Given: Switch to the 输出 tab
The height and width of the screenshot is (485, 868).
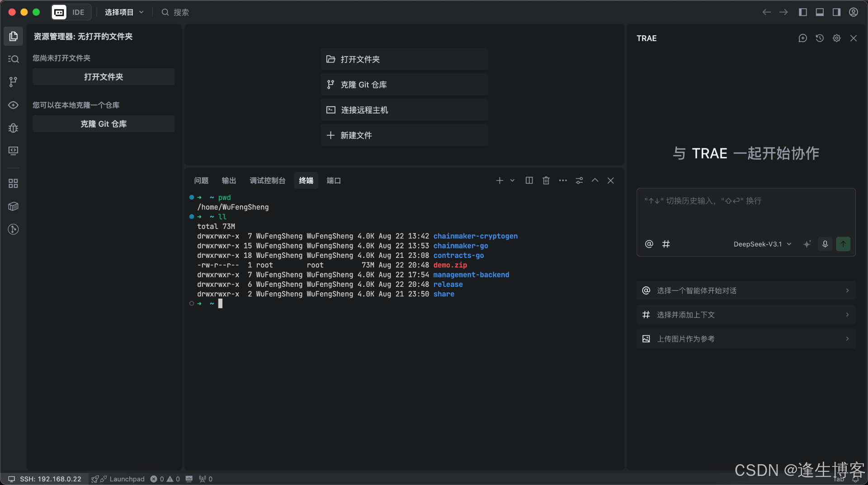Looking at the screenshot, I should click(229, 181).
